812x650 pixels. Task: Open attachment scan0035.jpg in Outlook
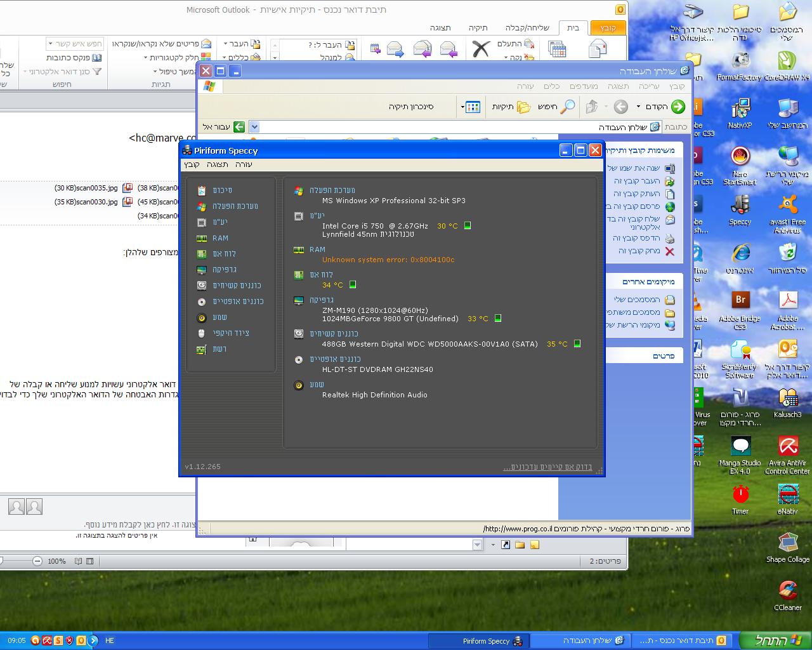point(93,188)
